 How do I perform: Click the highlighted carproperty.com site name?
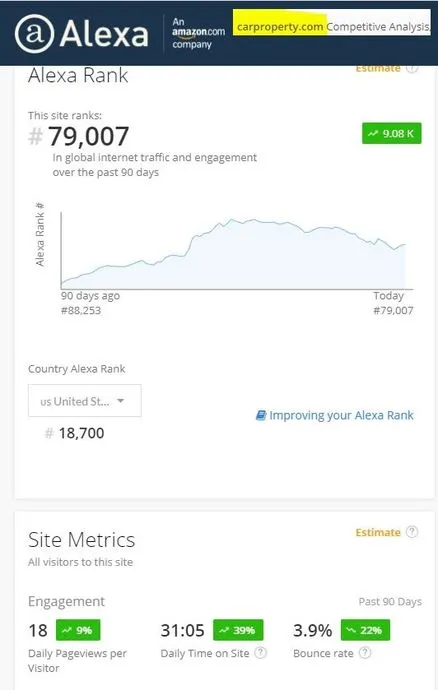tap(280, 27)
